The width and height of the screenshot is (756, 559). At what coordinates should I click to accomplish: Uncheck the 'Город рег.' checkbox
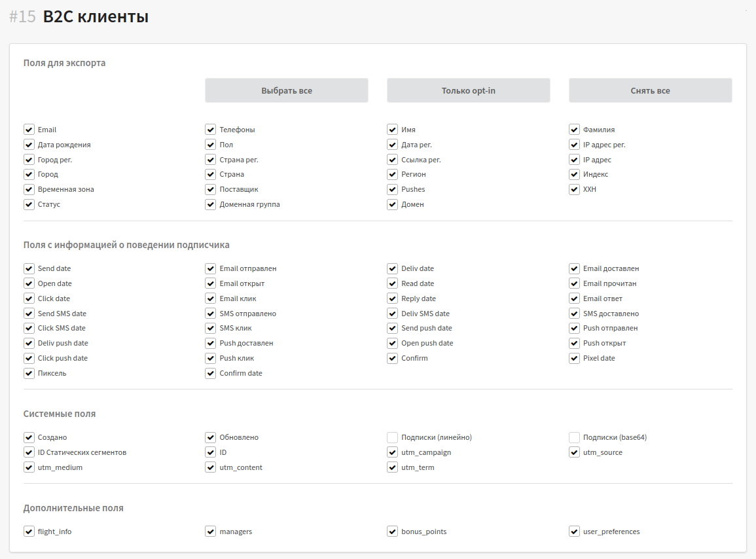pos(29,160)
